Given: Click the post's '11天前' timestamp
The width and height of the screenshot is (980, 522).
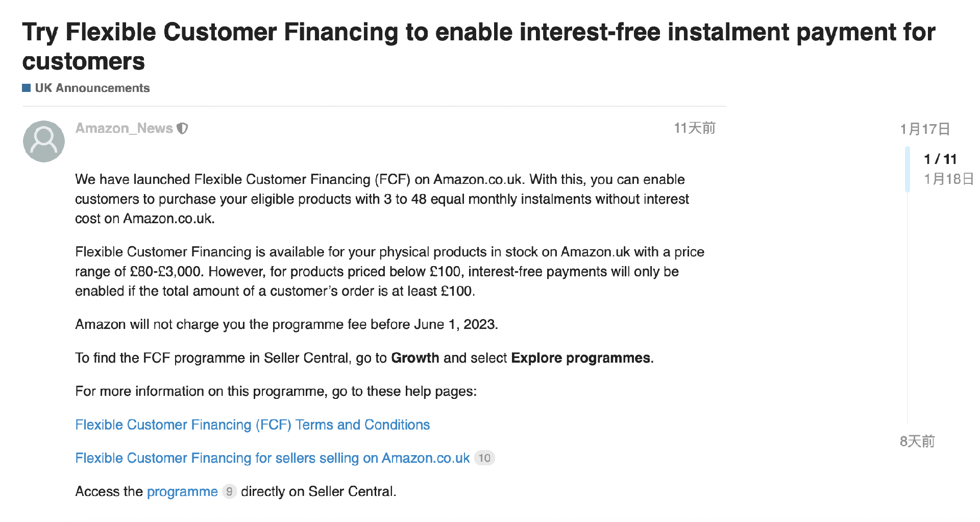Looking at the screenshot, I should pyautogui.click(x=695, y=128).
